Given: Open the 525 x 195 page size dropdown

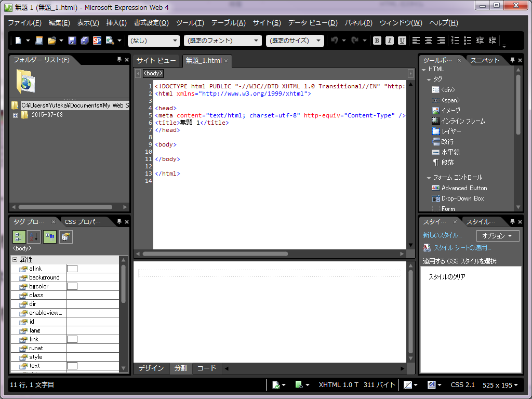Looking at the screenshot, I should coord(500,385).
